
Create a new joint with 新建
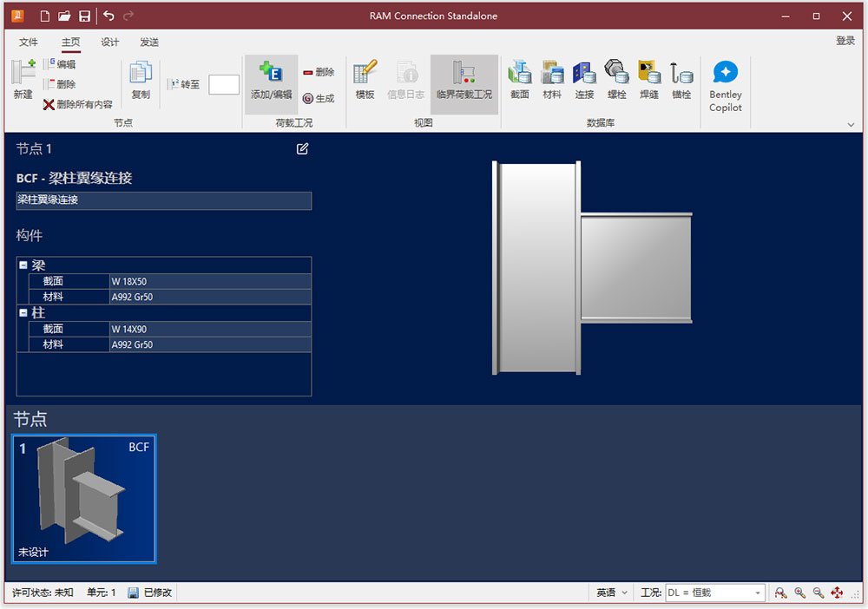click(x=23, y=80)
